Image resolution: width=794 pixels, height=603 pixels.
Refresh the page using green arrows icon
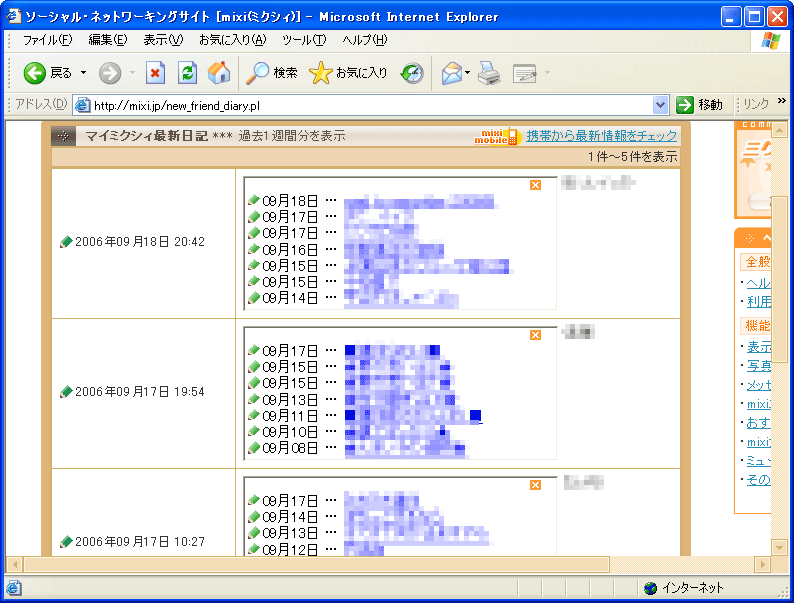[187, 73]
